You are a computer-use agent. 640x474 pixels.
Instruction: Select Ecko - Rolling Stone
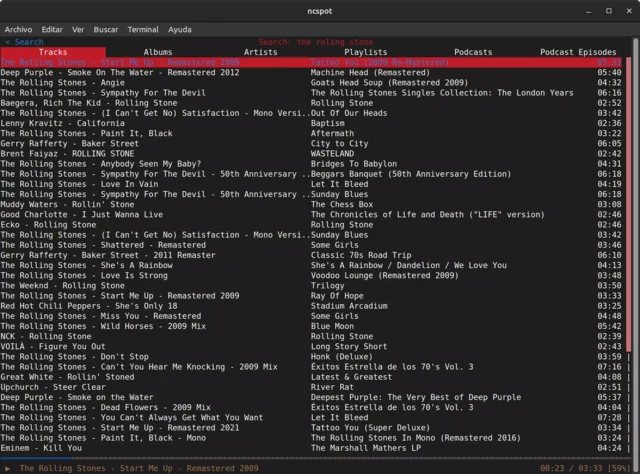[x=311, y=225]
